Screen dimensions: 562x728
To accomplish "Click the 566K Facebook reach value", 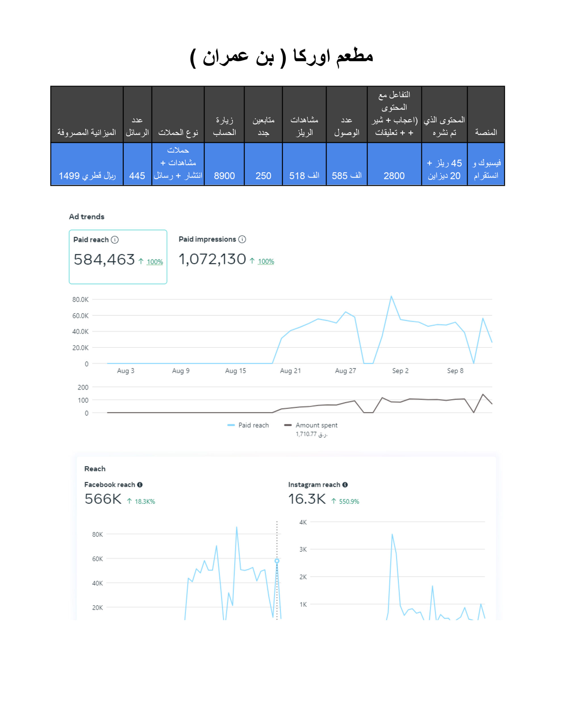I will [103, 499].
